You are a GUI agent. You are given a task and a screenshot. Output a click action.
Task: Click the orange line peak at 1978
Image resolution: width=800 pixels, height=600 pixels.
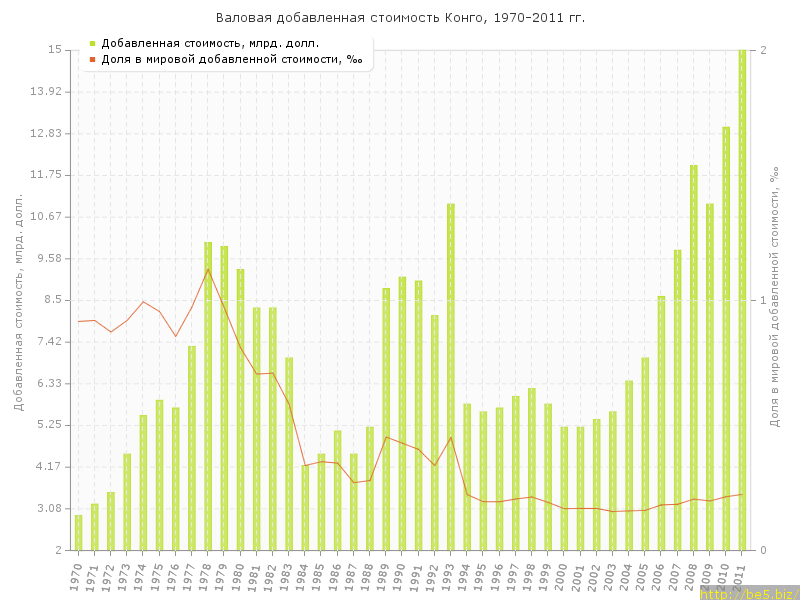click(208, 269)
